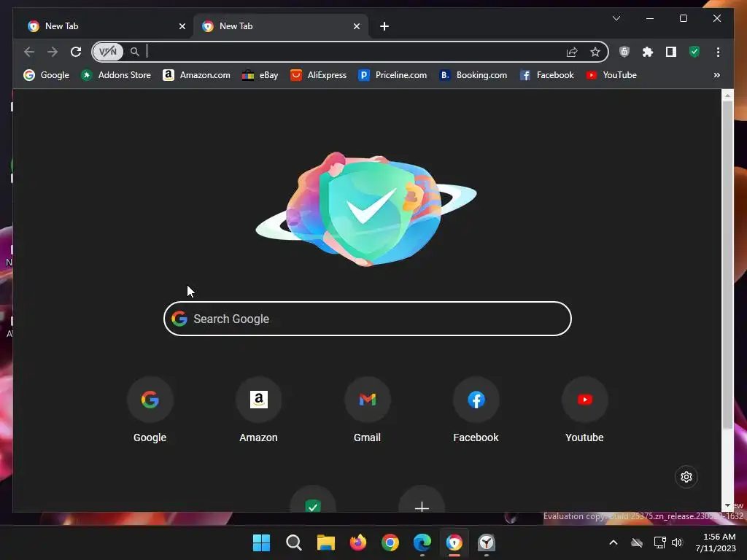Launch File Explorer from the taskbar

pyautogui.click(x=326, y=542)
